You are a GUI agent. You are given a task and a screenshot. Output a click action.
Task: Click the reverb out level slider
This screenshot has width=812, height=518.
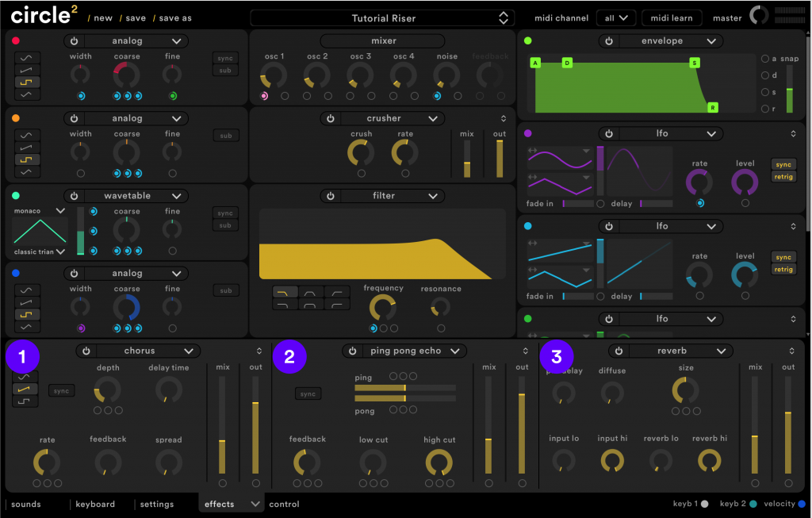[x=788, y=424]
